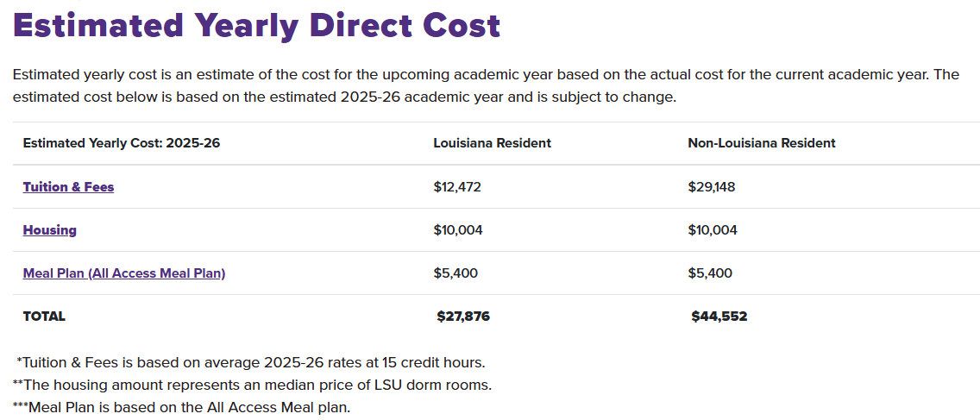Viewport: 980px width, 420px height.
Task: Click the Estimated Yearly Direct Cost heading
Action: tap(256, 26)
